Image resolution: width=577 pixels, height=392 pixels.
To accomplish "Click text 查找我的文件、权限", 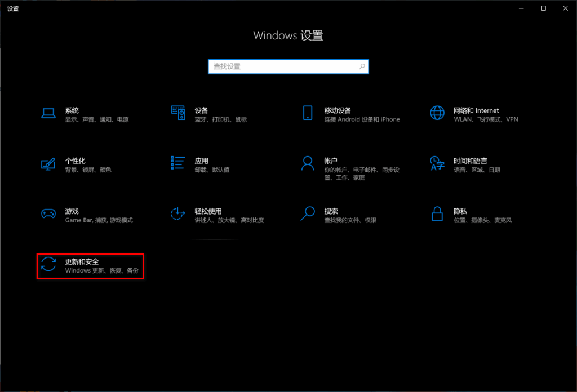I will 350,220.
